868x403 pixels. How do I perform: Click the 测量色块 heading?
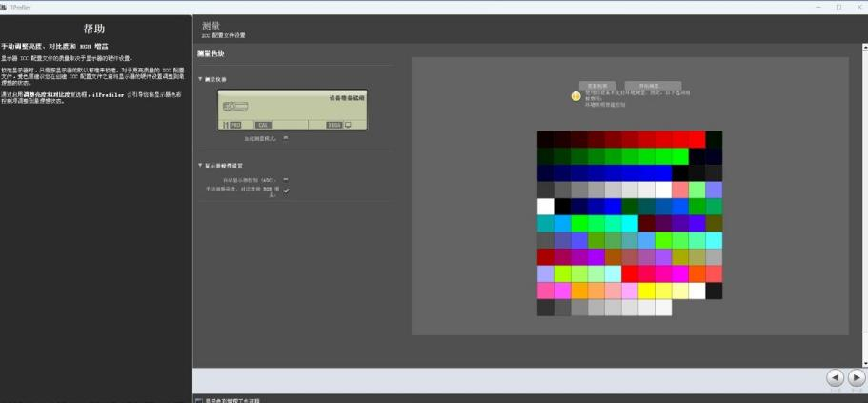pos(211,54)
